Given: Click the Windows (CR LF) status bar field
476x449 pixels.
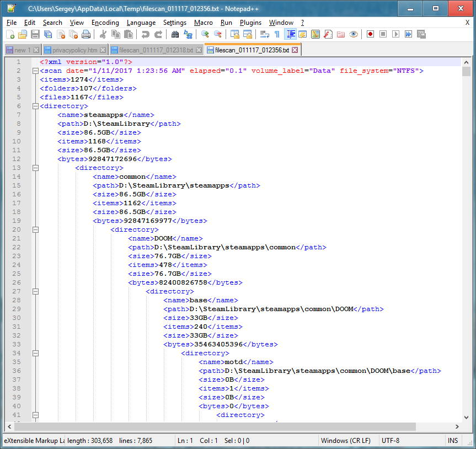Looking at the screenshot, I should [x=346, y=441].
